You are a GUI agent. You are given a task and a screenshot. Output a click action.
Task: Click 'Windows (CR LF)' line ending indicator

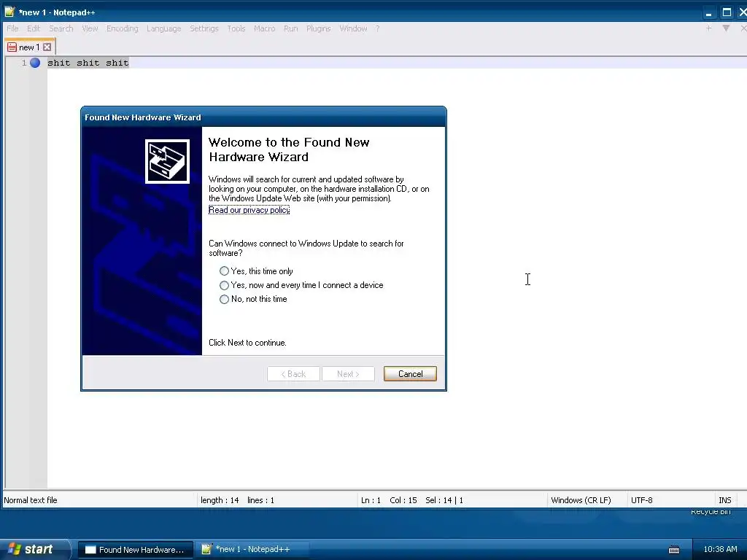581,500
